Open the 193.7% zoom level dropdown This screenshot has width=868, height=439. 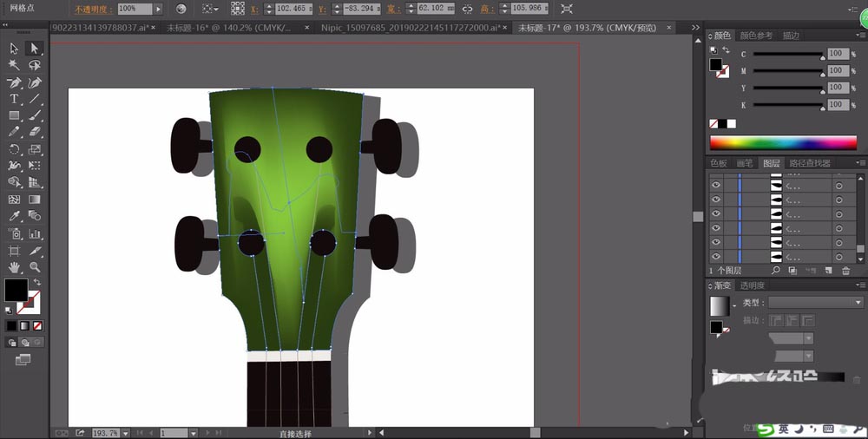[x=126, y=432]
